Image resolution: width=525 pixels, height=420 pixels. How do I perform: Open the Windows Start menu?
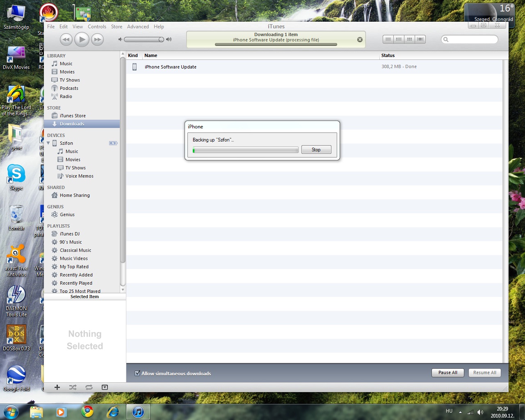(11, 411)
